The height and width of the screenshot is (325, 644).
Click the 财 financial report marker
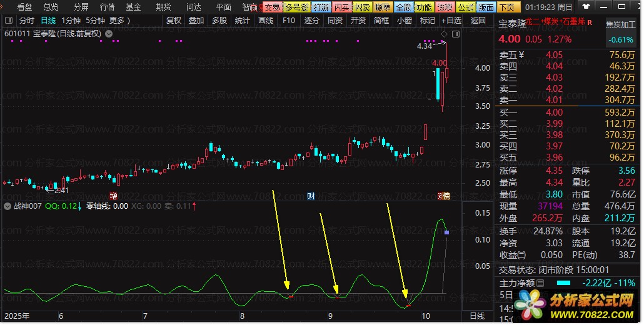click(x=311, y=196)
